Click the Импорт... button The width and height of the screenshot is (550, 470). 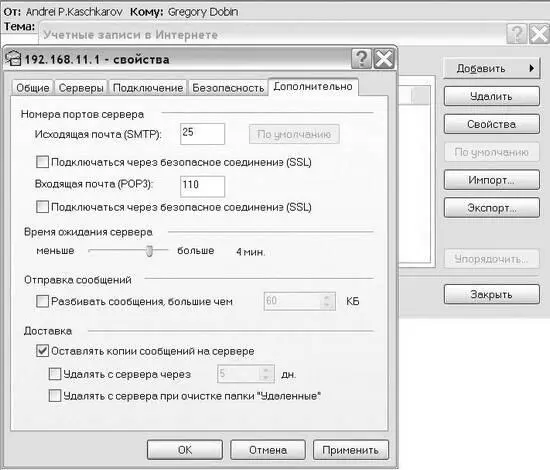(x=491, y=180)
